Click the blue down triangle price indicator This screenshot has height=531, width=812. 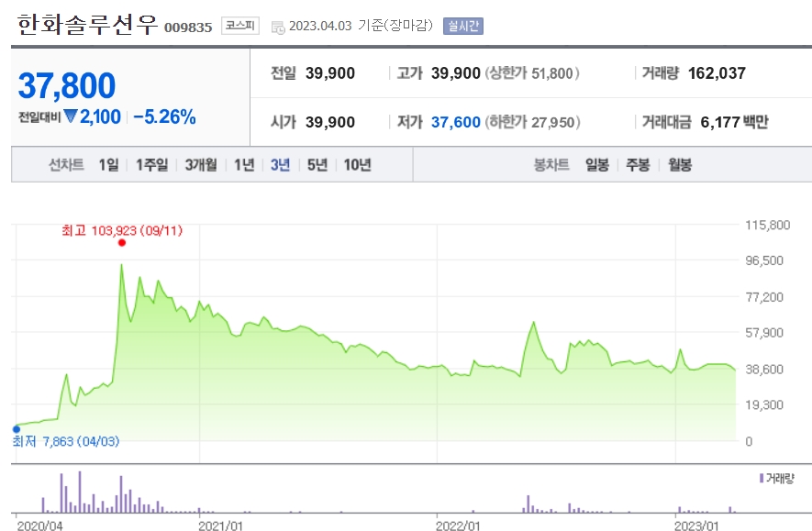click(x=71, y=116)
